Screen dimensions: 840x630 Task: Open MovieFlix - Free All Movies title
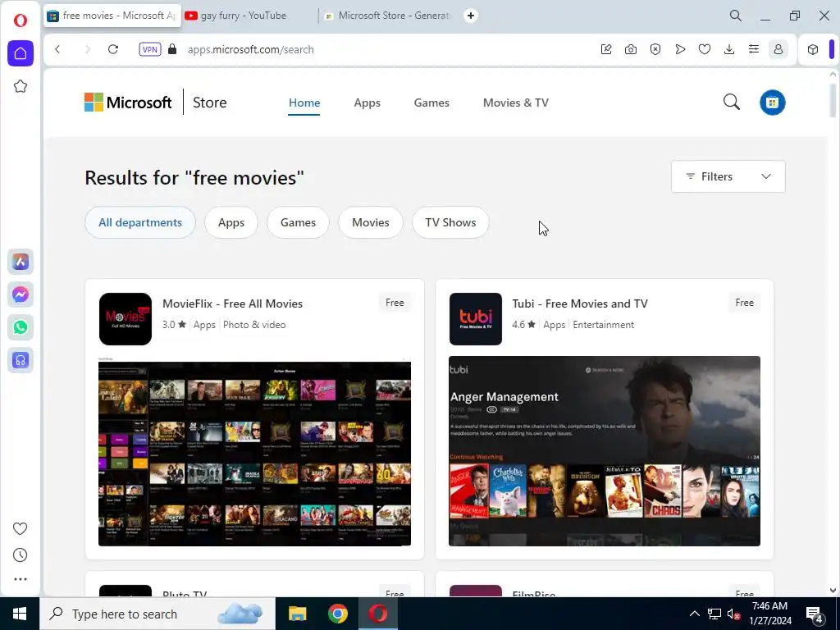[232, 304]
